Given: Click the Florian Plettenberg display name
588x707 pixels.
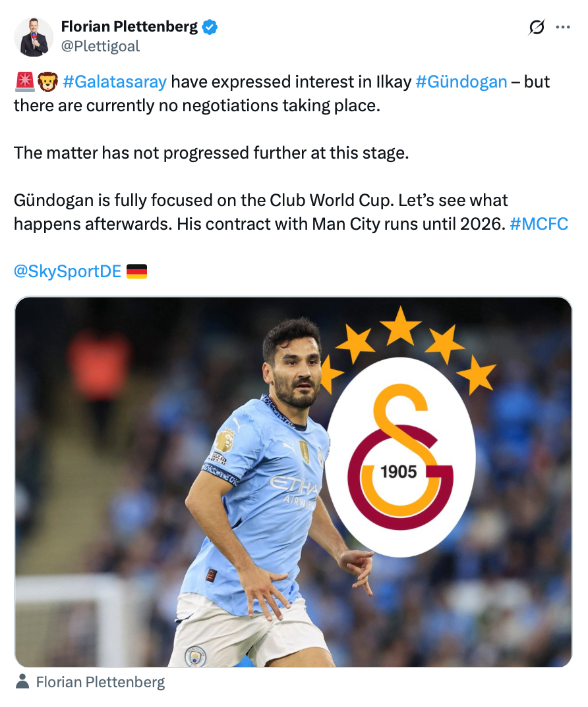Looking at the screenshot, I should coord(129,27).
